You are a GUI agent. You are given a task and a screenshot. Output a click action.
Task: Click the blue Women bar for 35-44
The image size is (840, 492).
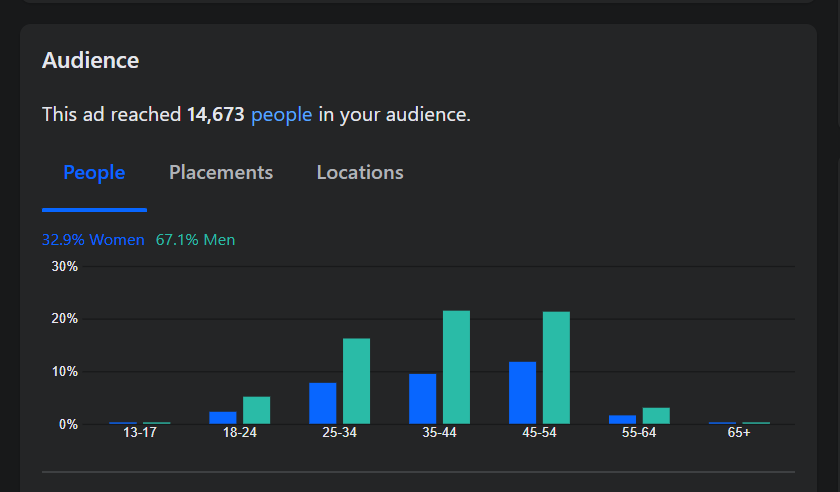tap(423, 399)
